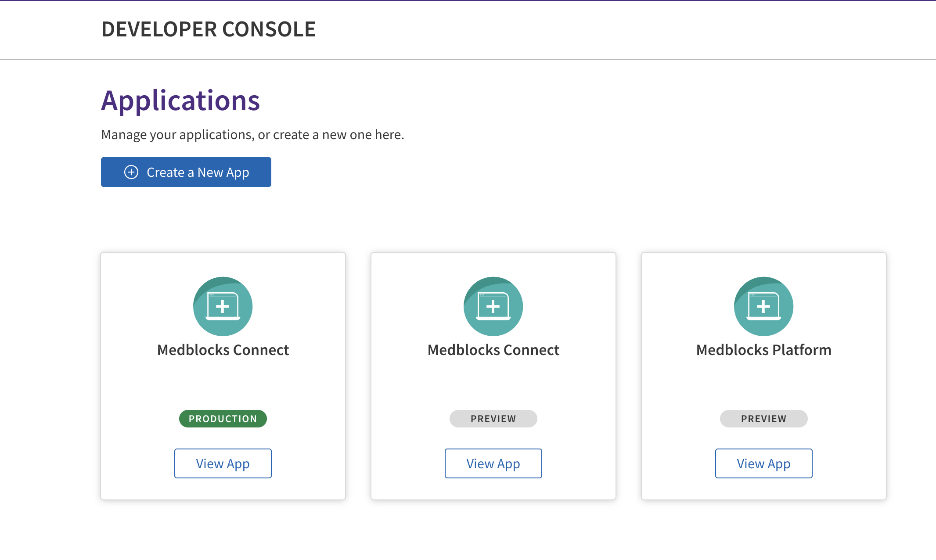Screen dimensions: 936x560
Task: Open View App for production Medblocks Connect
Action: coord(223,463)
